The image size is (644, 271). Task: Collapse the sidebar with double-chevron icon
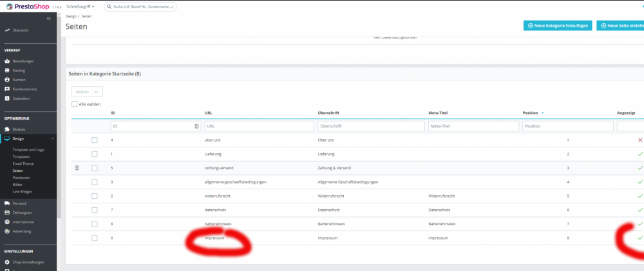tap(48, 19)
